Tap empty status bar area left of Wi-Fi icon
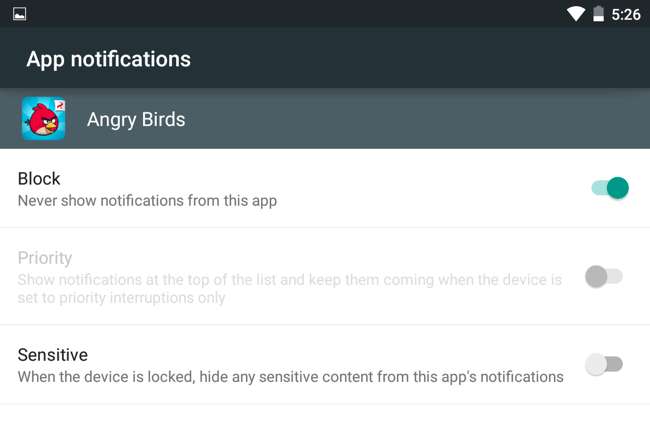The width and height of the screenshot is (650, 431). point(300,14)
